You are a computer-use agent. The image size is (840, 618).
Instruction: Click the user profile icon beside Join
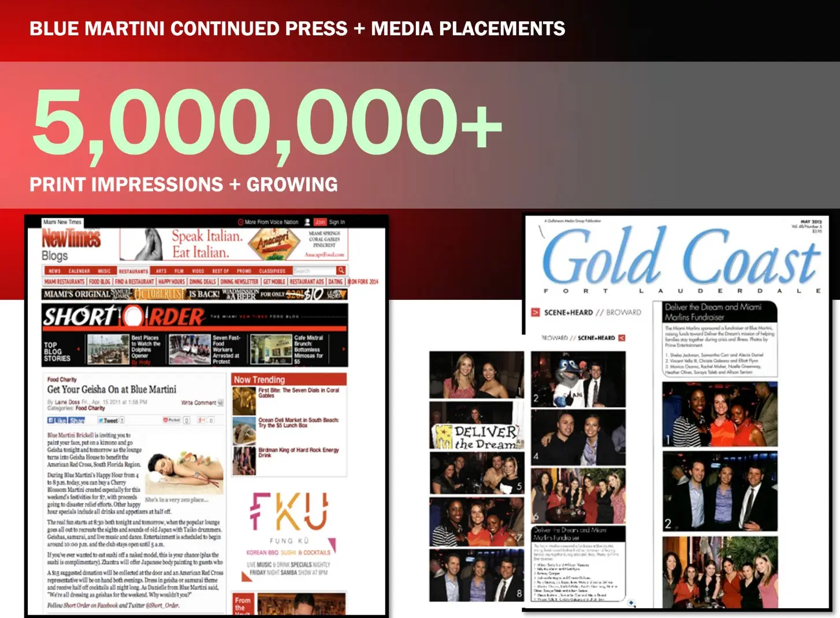(x=307, y=222)
